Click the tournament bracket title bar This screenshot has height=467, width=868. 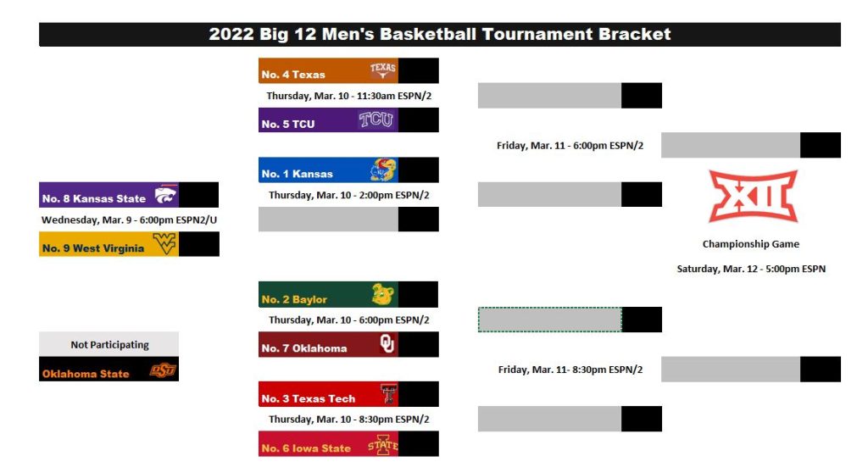440,34
